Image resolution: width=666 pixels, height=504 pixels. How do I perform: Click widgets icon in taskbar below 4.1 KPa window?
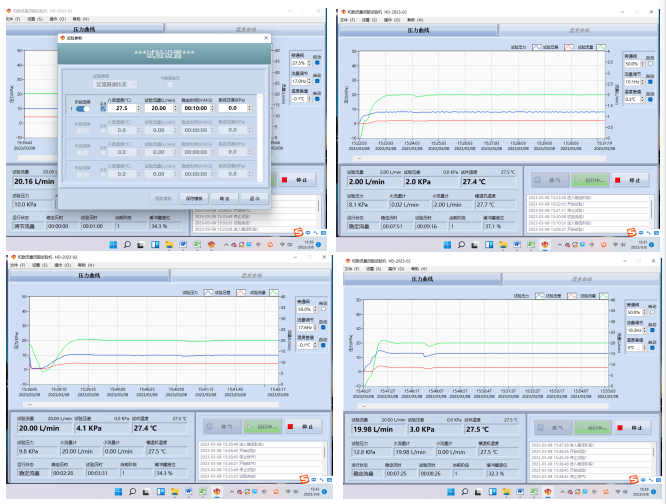[161, 492]
